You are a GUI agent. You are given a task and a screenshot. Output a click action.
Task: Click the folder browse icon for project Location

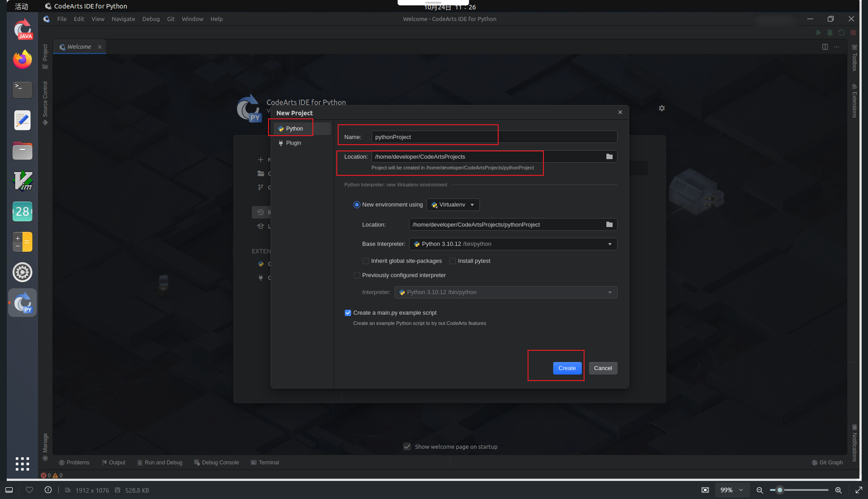click(x=609, y=156)
